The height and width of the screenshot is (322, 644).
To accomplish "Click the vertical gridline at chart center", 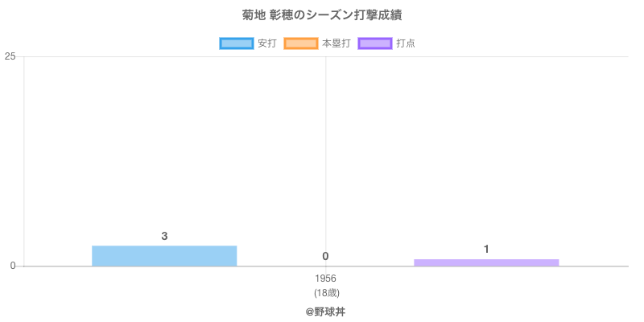I will (x=325, y=161).
